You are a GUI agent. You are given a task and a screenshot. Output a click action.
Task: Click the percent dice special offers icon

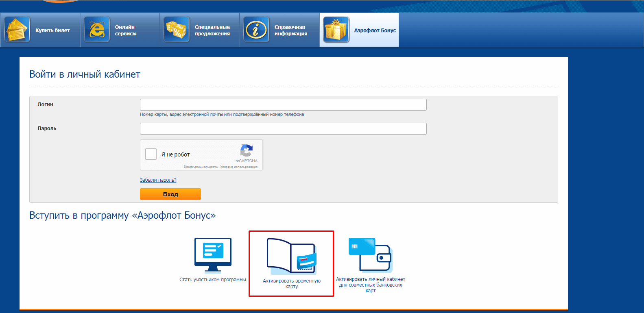177,30
